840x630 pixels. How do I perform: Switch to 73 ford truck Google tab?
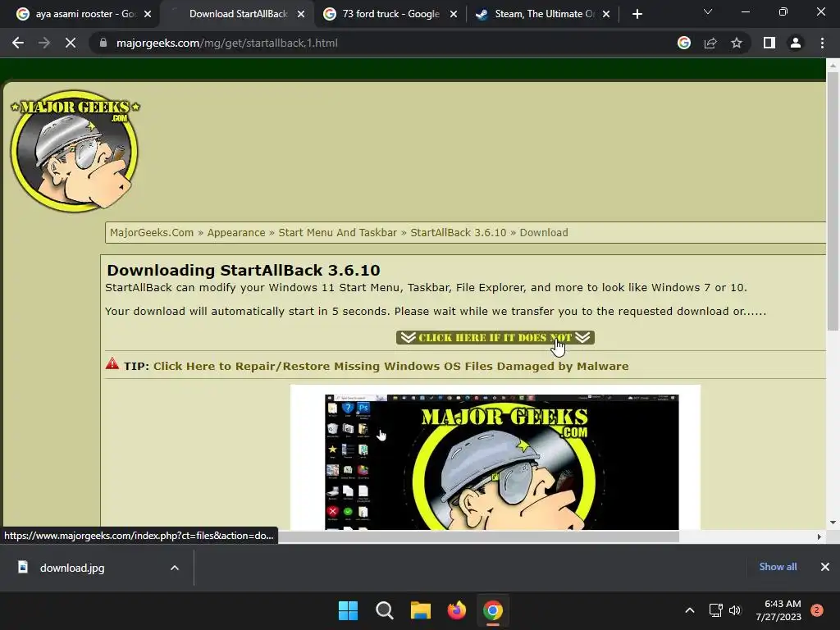tap(391, 14)
